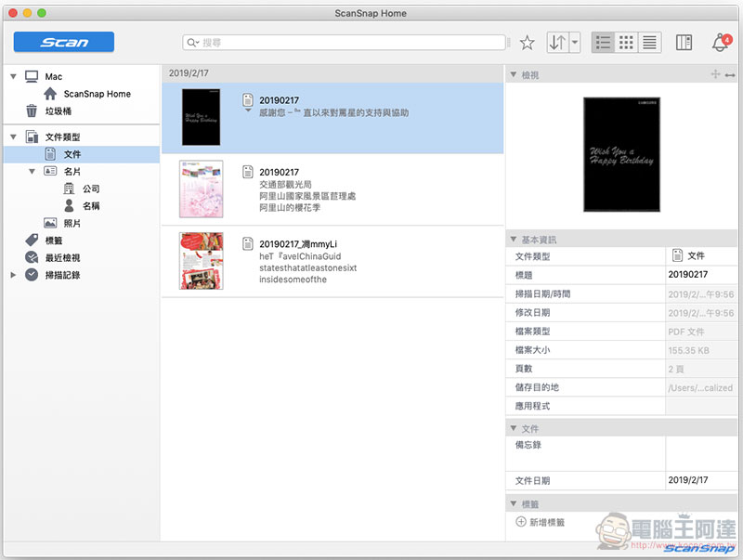
Task: Click the 修改日期 value
Action: [x=701, y=313]
